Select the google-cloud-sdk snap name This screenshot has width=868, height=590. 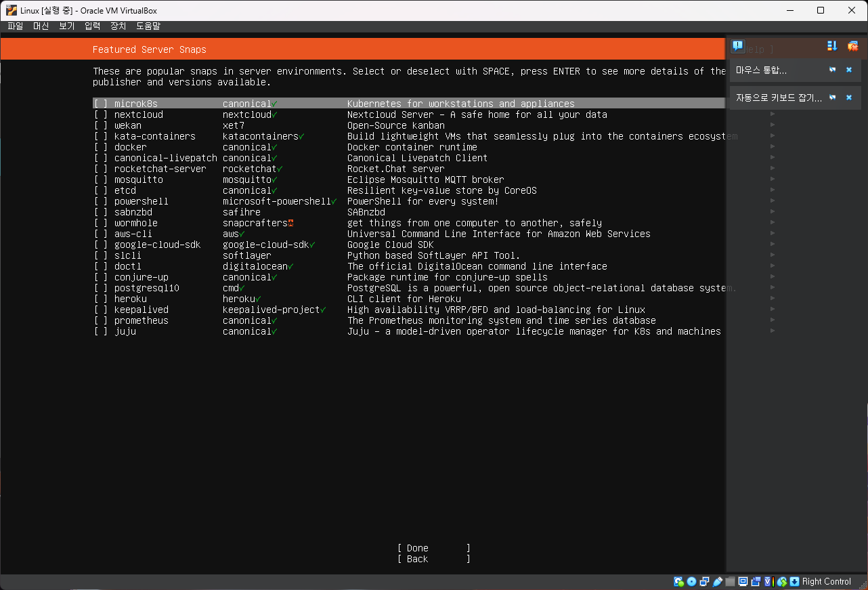(x=158, y=245)
